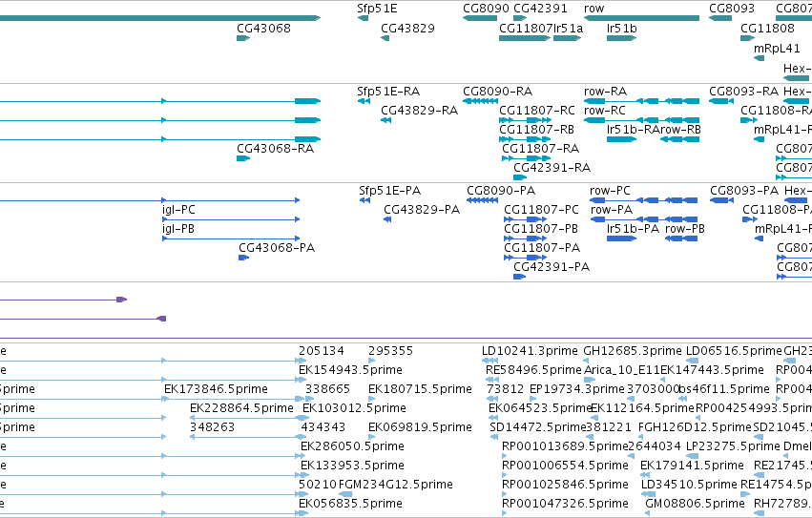Viewport: 812px width, 518px height.
Task: Open the CG8093 gene label
Action: pyautogui.click(x=732, y=9)
